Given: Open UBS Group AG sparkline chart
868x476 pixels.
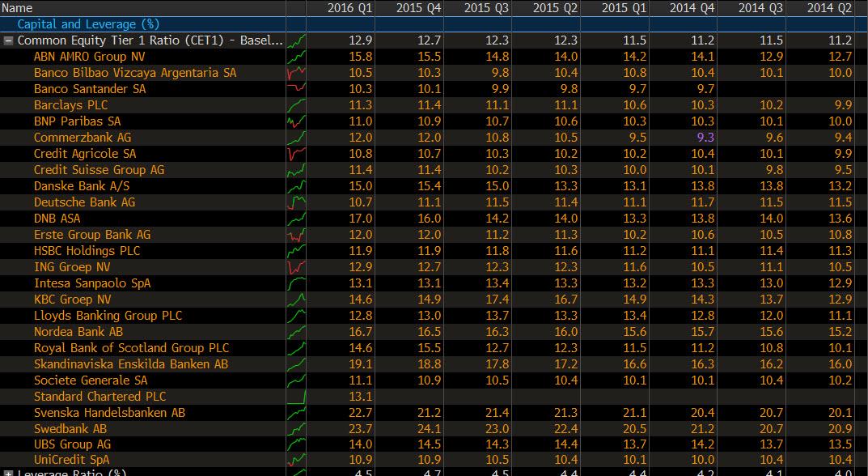Looking at the screenshot, I should point(296,444).
